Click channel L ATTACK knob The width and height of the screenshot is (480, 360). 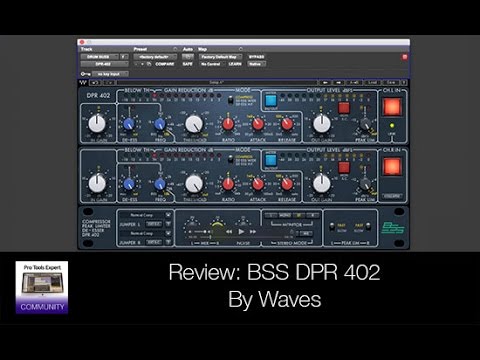click(258, 124)
